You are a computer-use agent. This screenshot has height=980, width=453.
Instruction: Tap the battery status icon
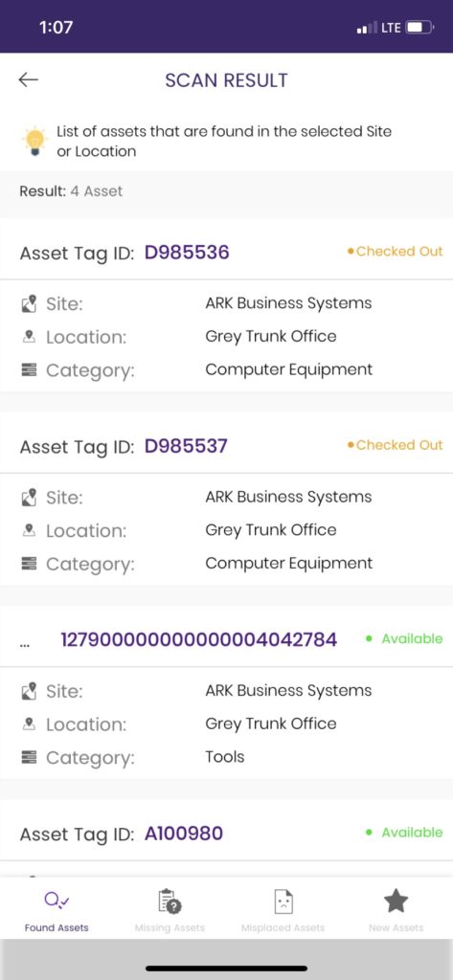pyautogui.click(x=419, y=28)
